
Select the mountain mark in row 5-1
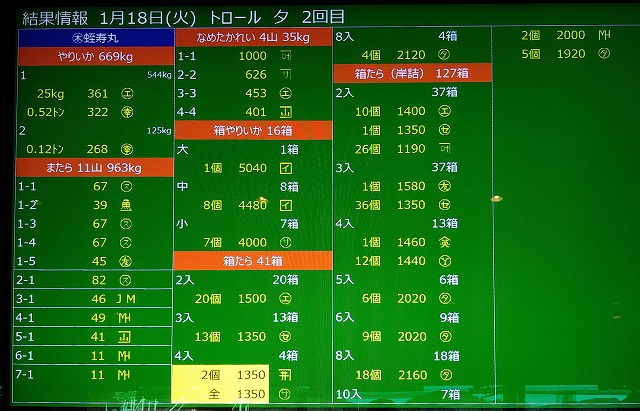point(126,336)
